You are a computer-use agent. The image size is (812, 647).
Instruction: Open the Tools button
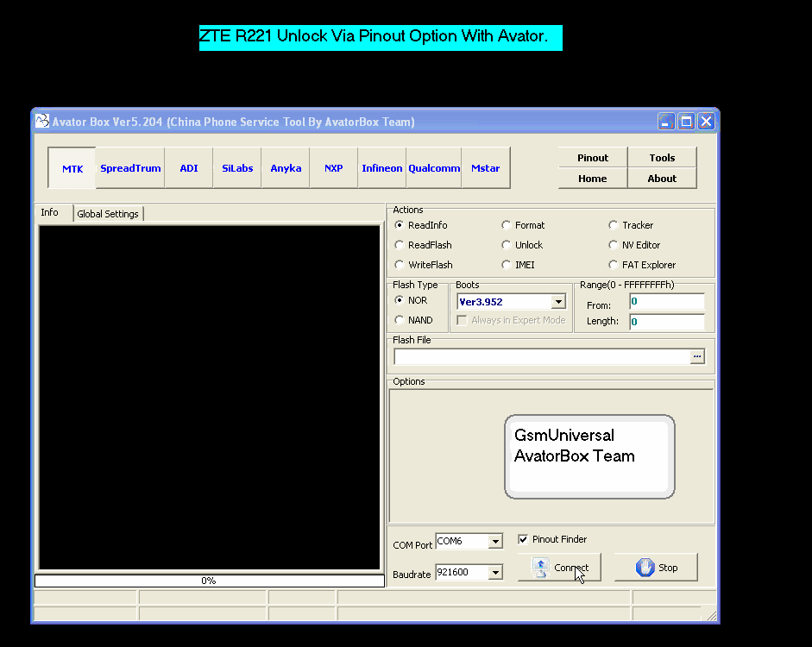point(662,157)
